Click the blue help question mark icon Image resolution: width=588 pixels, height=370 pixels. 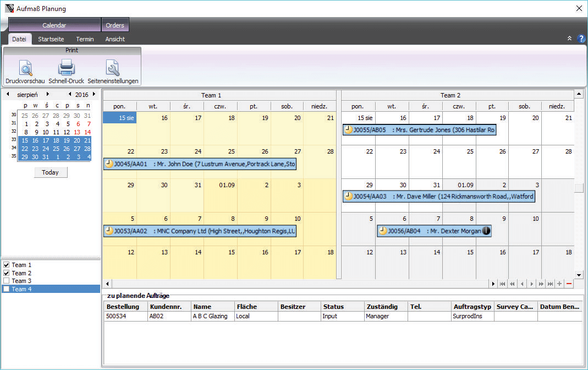[581, 39]
